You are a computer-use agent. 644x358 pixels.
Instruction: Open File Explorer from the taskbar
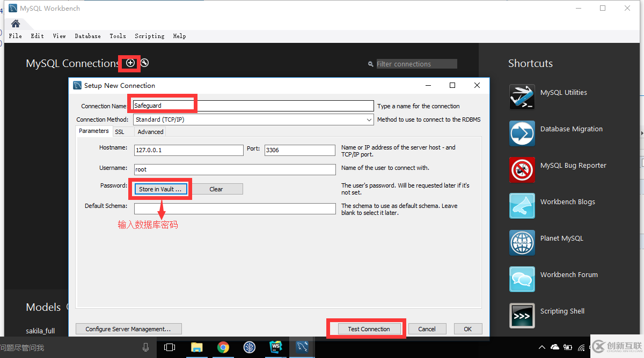coord(196,347)
